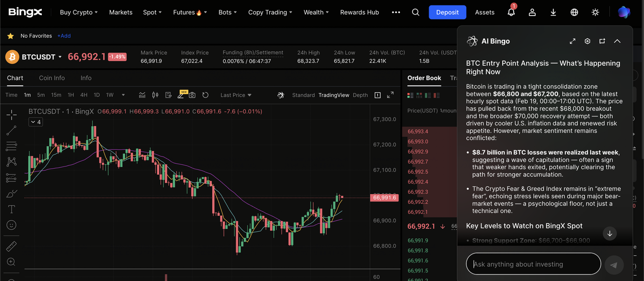644x281 pixels.
Task: Start a new AI Bingo chat
Action: (x=602, y=41)
